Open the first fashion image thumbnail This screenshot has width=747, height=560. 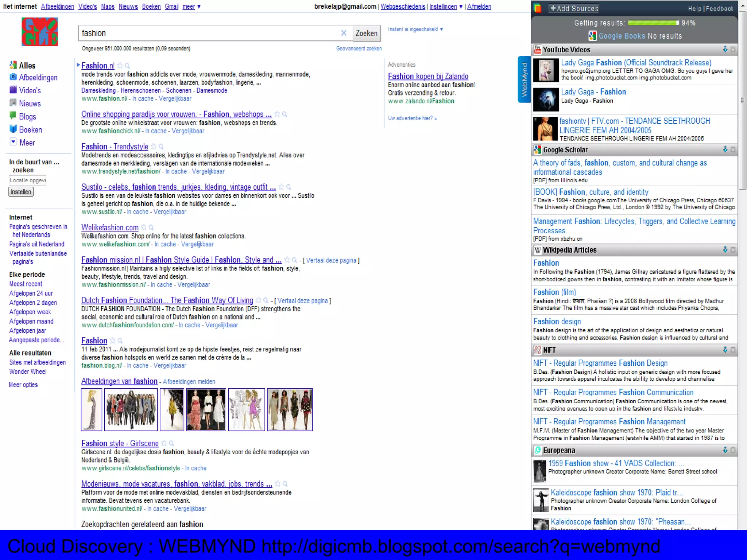[92, 409]
